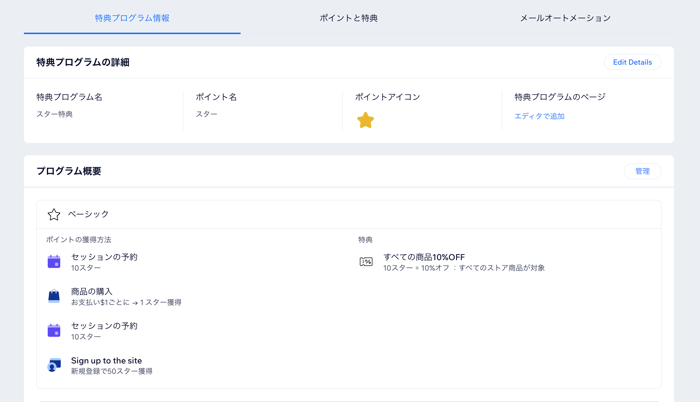Select the shopping bag icon for 商品の購入
The height and width of the screenshot is (402, 700).
click(x=54, y=296)
